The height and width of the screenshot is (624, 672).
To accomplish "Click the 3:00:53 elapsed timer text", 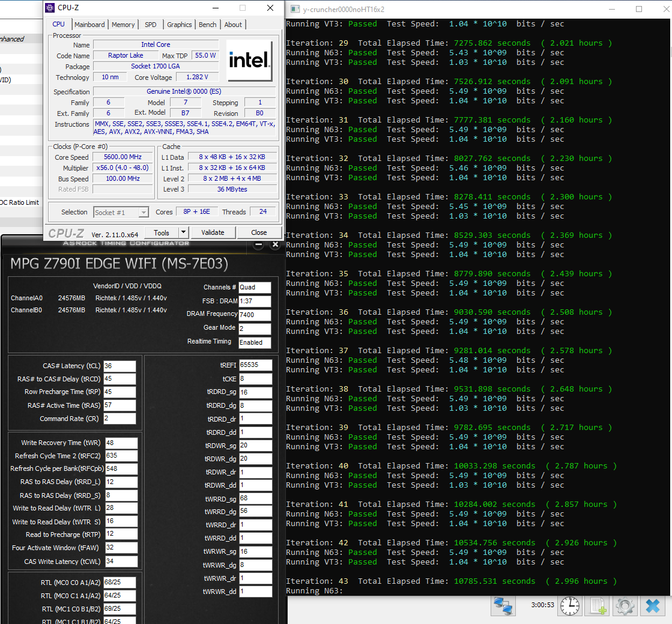I will [x=542, y=605].
